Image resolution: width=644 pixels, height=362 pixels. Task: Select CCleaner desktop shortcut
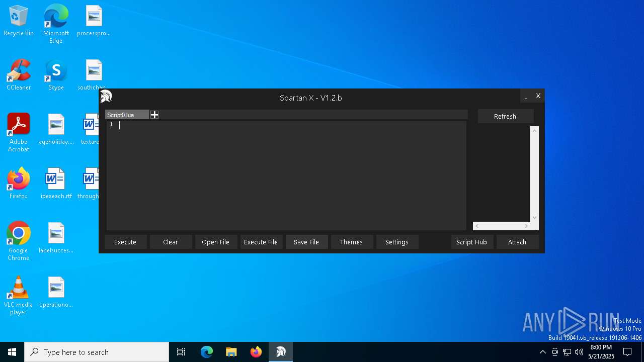coord(19,75)
